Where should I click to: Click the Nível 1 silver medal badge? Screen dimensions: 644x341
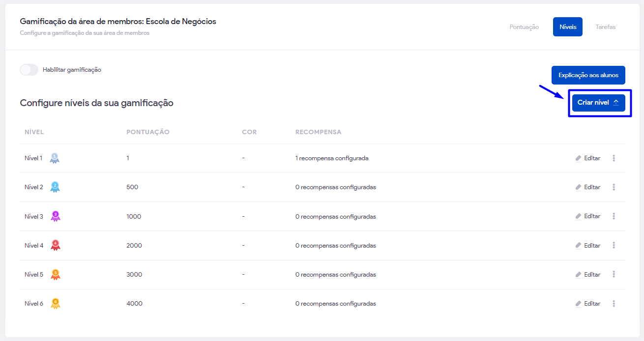tap(55, 158)
